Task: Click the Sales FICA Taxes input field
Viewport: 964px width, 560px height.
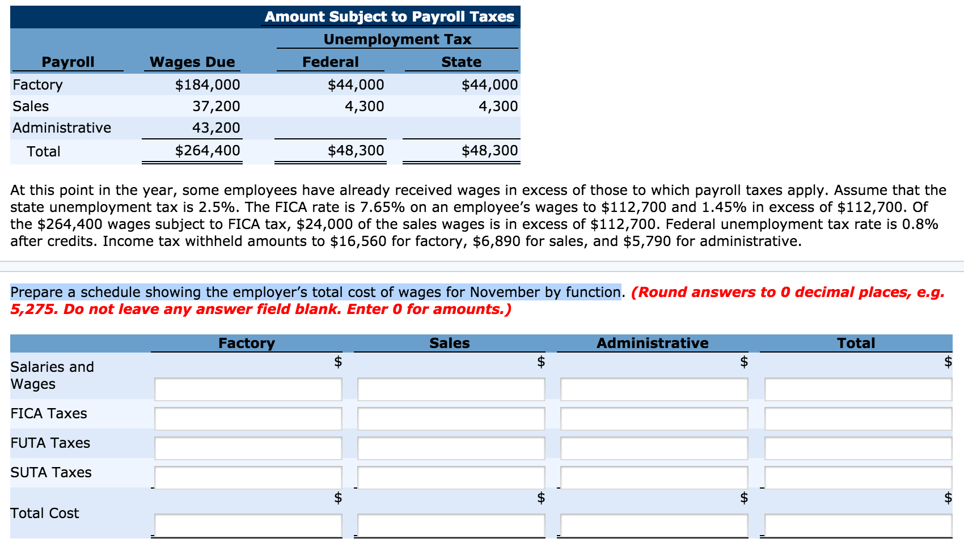Action: tap(451, 419)
